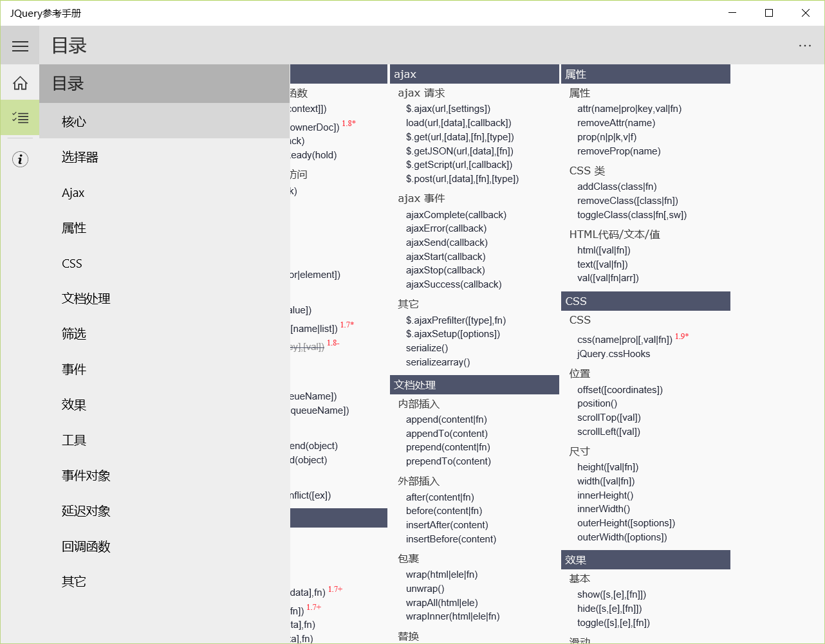The image size is (825, 644).
Task: Open attr(name|pro|key,val|fn) reference
Action: pyautogui.click(x=629, y=109)
